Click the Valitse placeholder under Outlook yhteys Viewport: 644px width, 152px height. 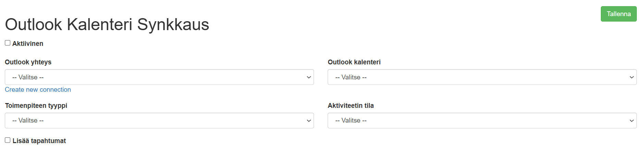(x=28, y=77)
